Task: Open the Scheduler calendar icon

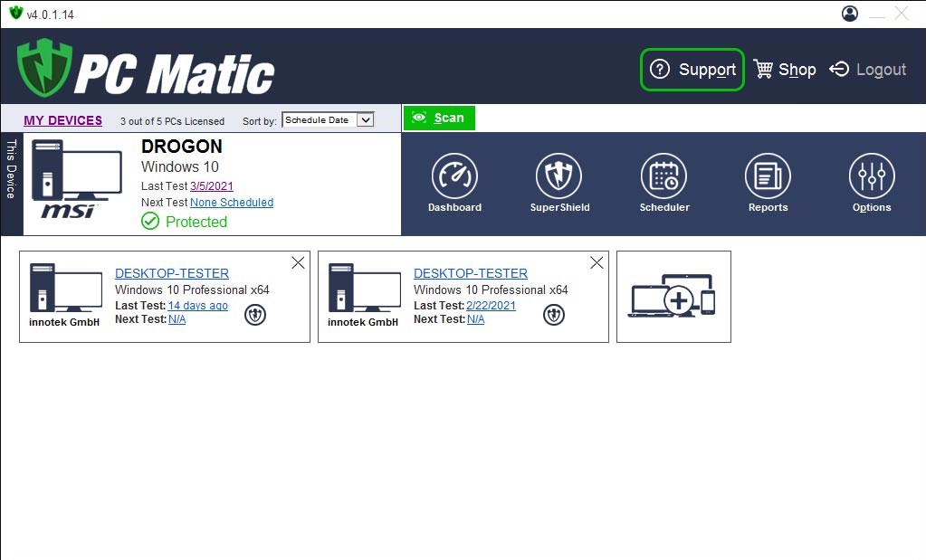Action: (663, 176)
